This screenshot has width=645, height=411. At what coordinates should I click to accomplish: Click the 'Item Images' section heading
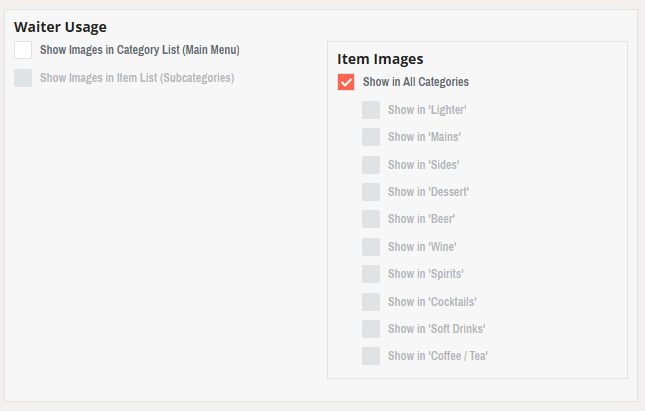point(380,60)
